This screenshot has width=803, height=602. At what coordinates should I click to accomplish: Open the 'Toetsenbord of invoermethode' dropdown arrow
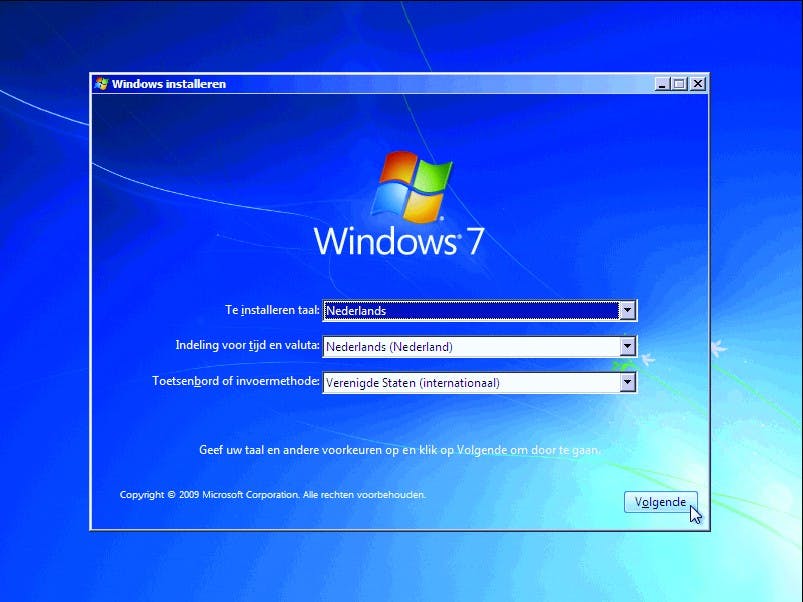point(627,382)
